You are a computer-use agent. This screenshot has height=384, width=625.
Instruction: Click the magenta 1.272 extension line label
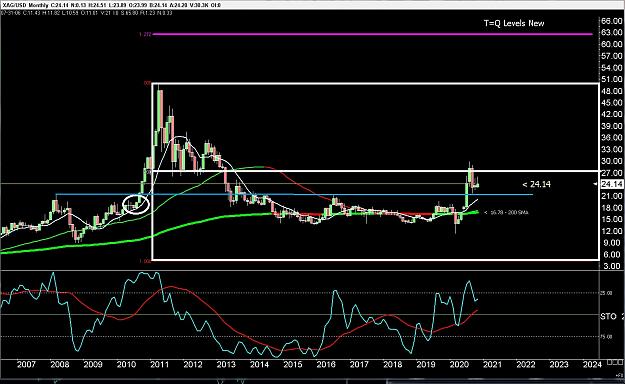coord(145,34)
